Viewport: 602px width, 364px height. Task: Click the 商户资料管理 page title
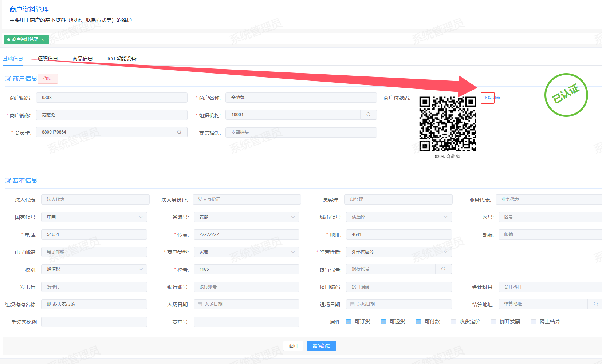click(29, 9)
